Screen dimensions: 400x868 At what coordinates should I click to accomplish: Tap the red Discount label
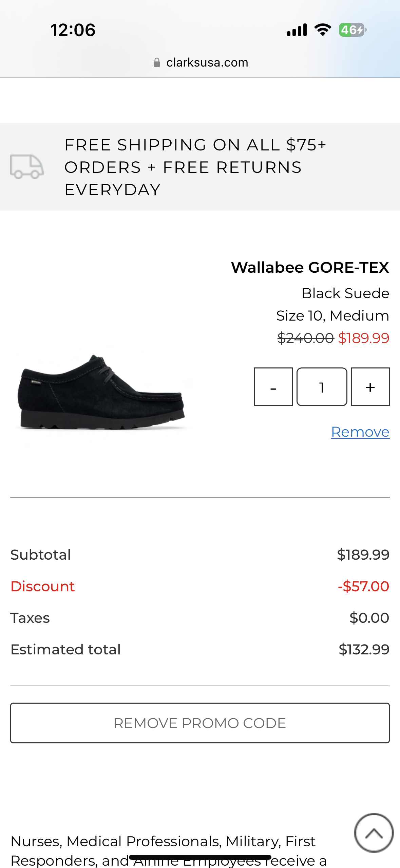click(x=43, y=586)
